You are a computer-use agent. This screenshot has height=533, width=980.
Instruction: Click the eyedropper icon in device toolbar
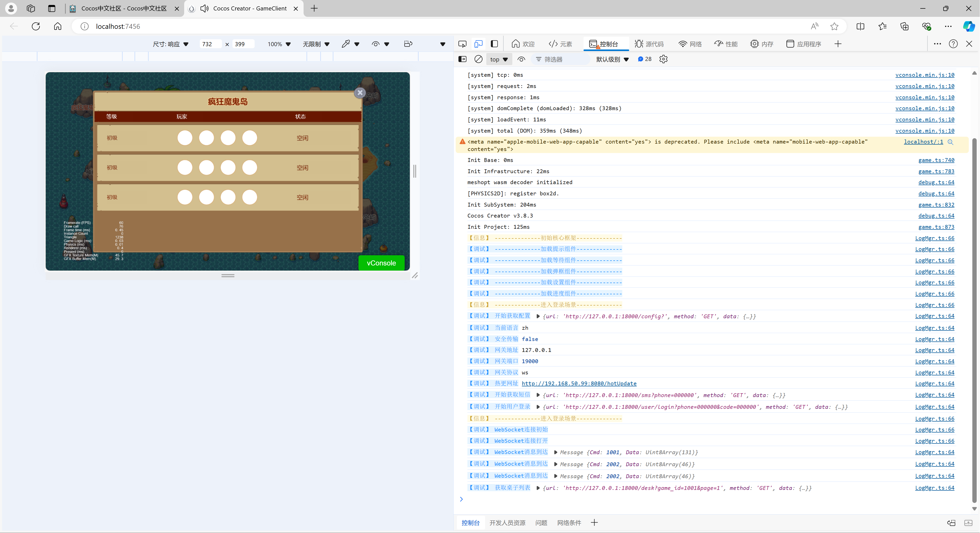point(345,44)
